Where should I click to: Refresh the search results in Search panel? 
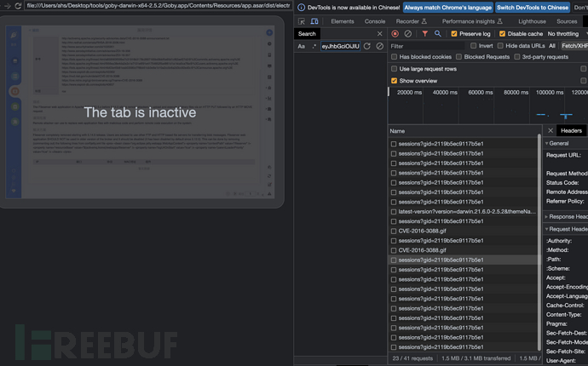pyautogui.click(x=367, y=46)
